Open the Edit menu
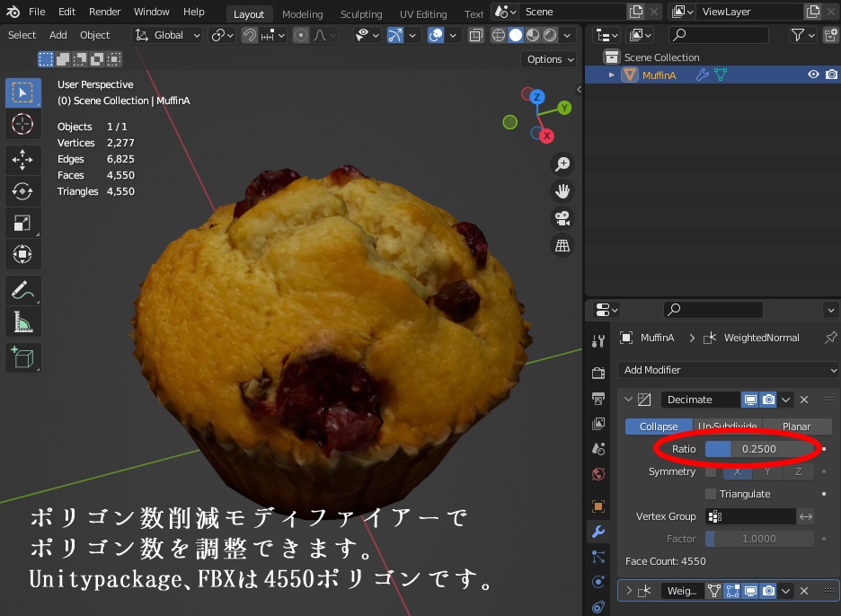Viewport: 841px width, 616px height. point(66,12)
